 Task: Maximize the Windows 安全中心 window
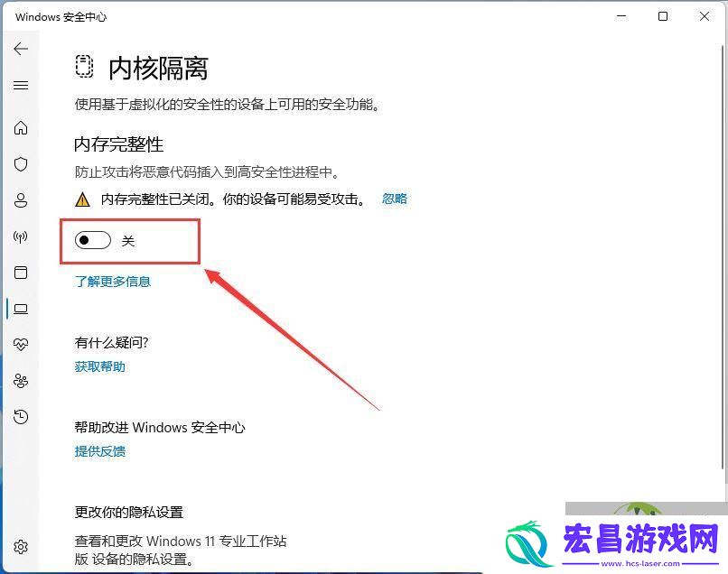[663, 16]
